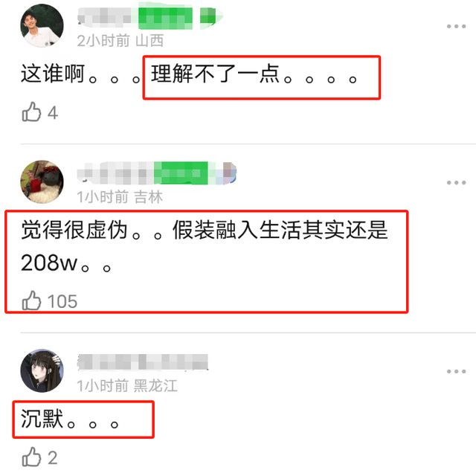Viewport: 476px width, 476px height.
Task: Open the anime girl avatar profile
Action: (x=42, y=370)
